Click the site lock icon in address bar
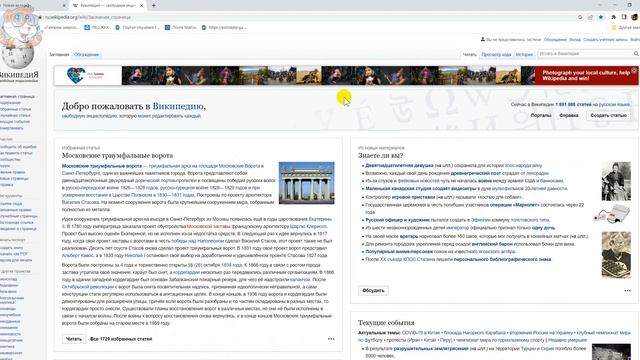Screen dimensions: 640x360 40,17
